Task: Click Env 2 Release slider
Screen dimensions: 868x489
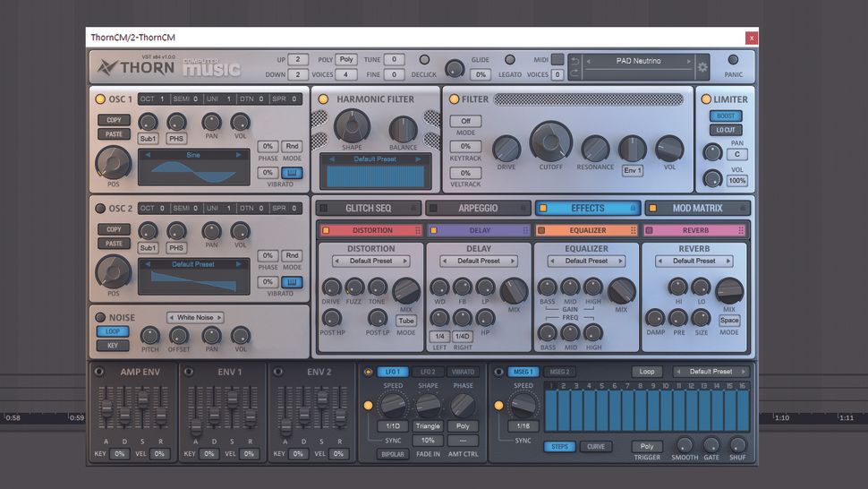Action: point(340,408)
